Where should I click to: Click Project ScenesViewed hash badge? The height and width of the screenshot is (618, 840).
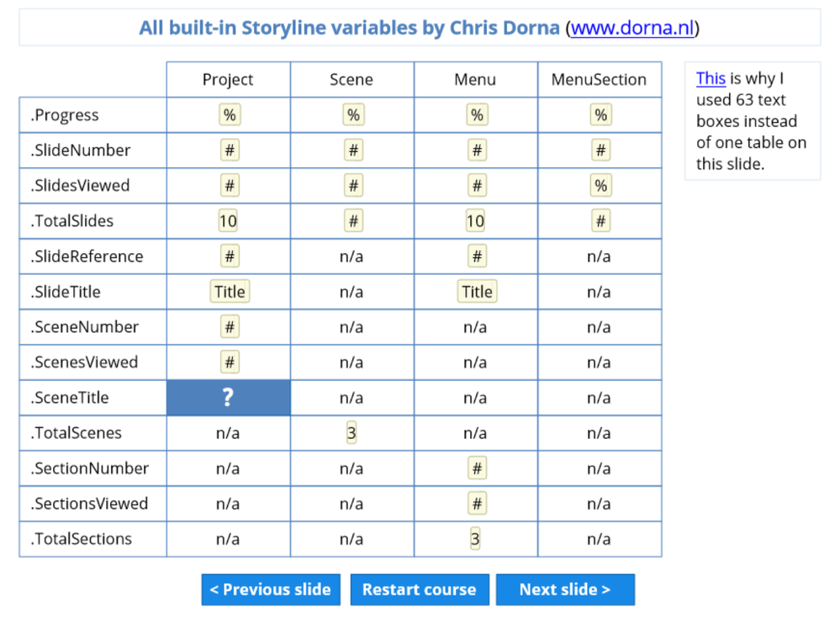(229, 362)
